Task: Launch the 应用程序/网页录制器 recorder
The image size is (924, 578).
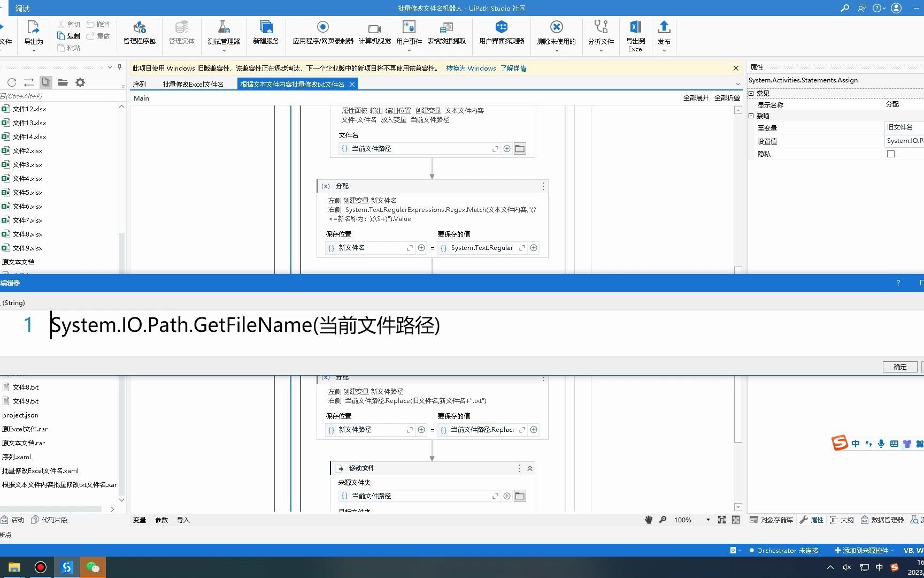Action: pyautogui.click(x=322, y=33)
